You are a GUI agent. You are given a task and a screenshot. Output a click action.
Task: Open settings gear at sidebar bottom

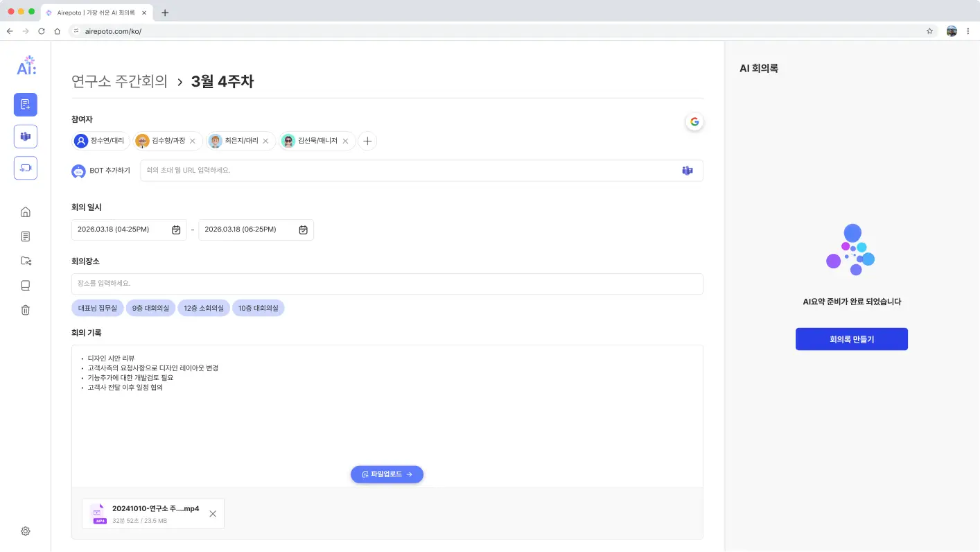(26, 531)
